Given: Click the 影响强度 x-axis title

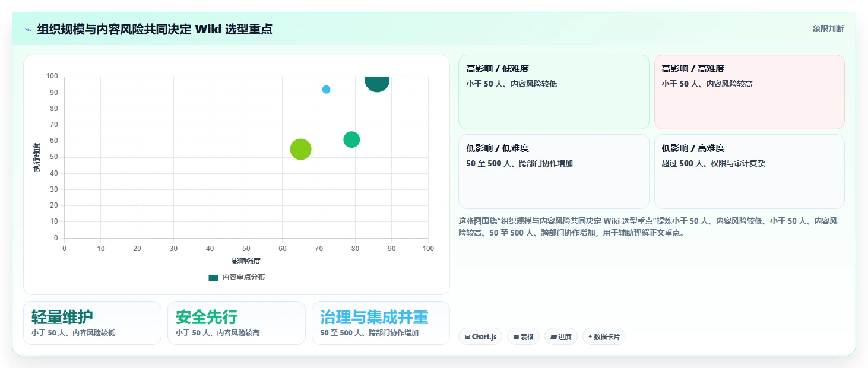Looking at the screenshot, I should point(246,261).
